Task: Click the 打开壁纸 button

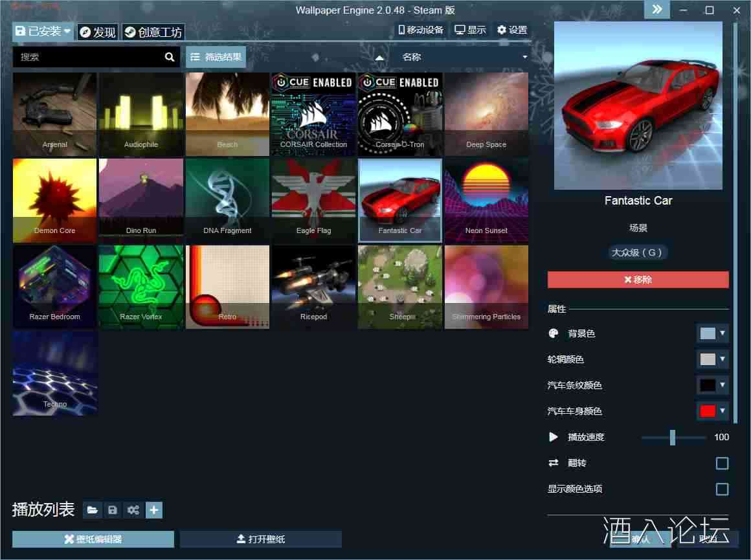Action: [261, 539]
